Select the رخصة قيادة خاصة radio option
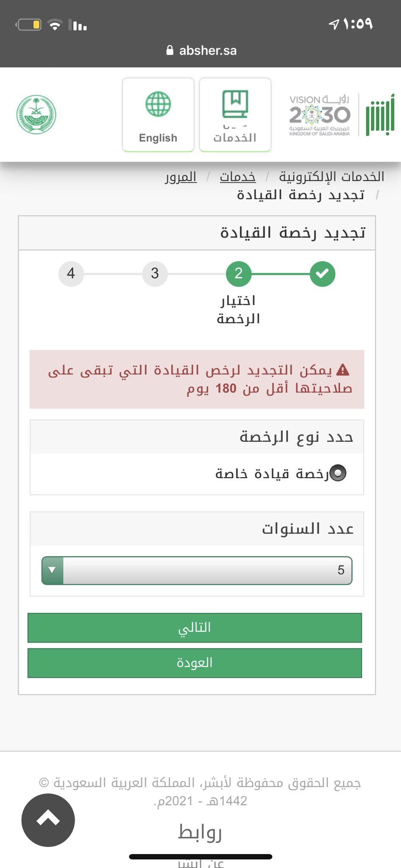This screenshot has width=401, height=868. click(338, 473)
